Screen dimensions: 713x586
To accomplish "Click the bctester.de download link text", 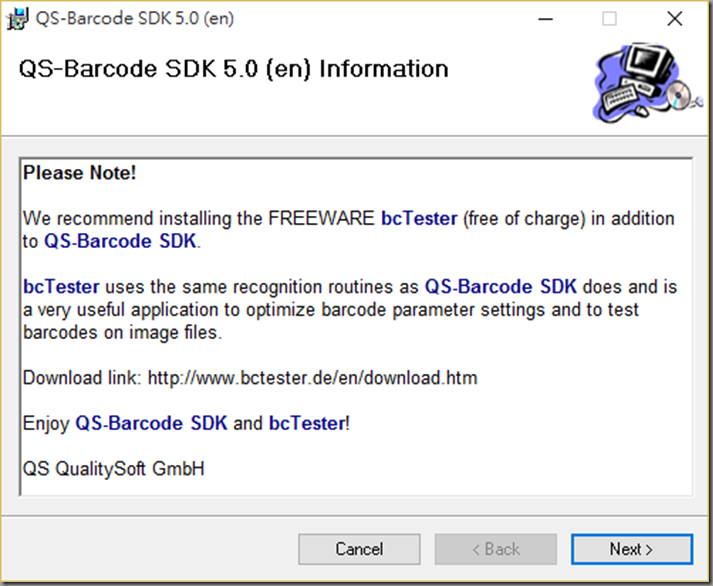I will pos(312,378).
